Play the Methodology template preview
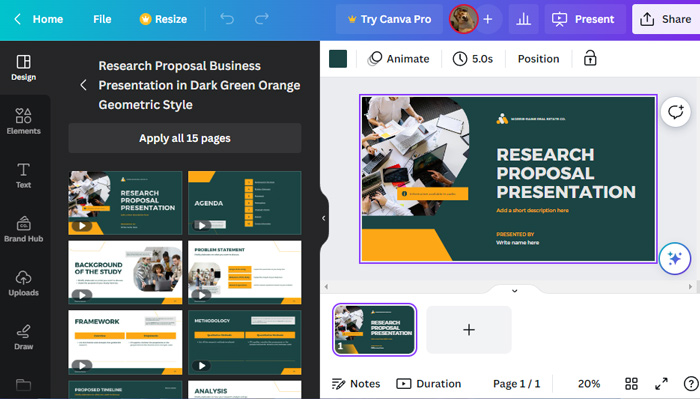The width and height of the screenshot is (700, 399). point(202,366)
